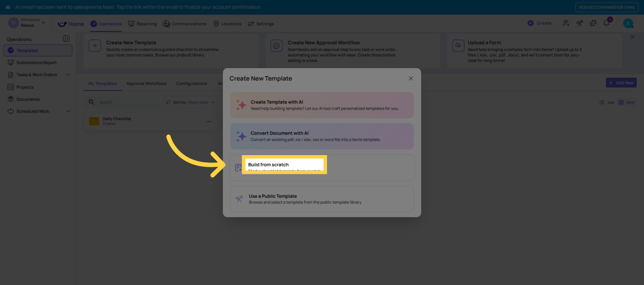Open the Reporting menu
This screenshot has width=644, height=285.
pyautogui.click(x=143, y=24)
